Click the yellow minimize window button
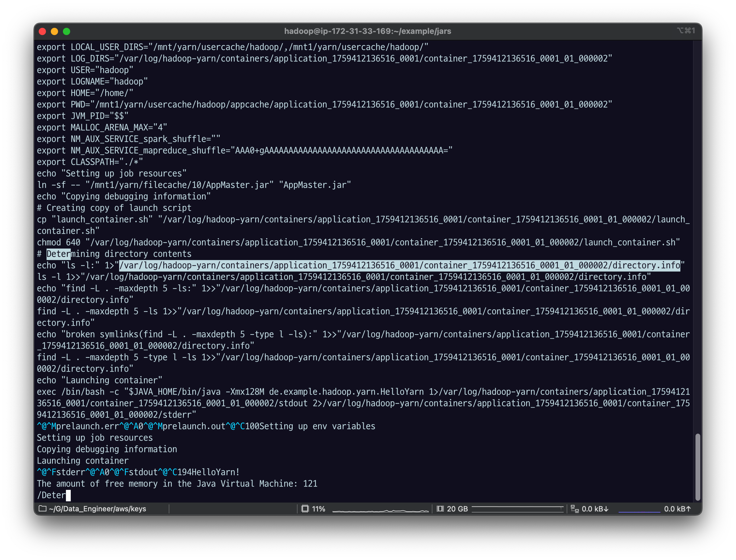736x560 pixels. [54, 31]
